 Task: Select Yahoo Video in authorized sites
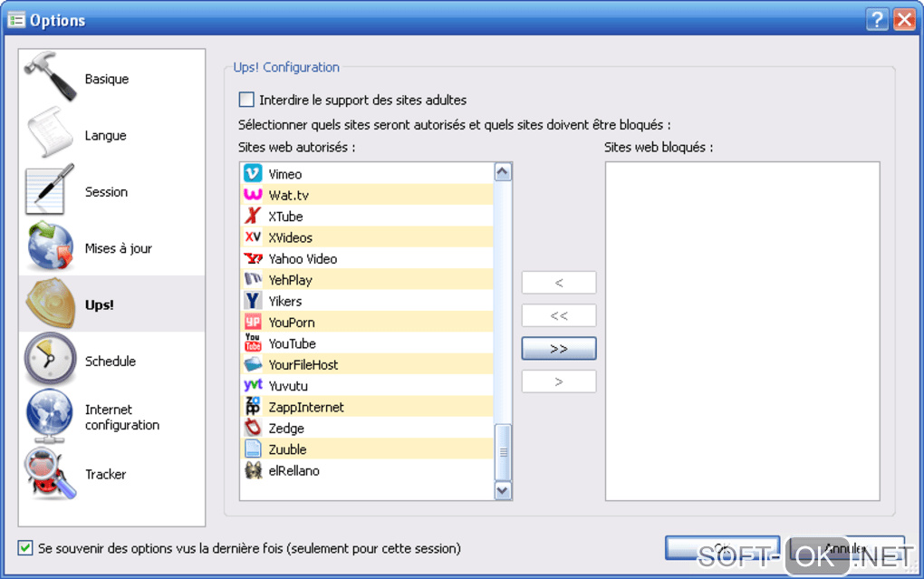click(303, 259)
